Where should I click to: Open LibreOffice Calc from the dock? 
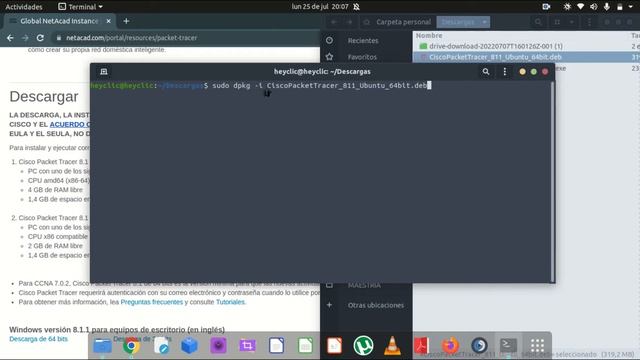point(305,346)
